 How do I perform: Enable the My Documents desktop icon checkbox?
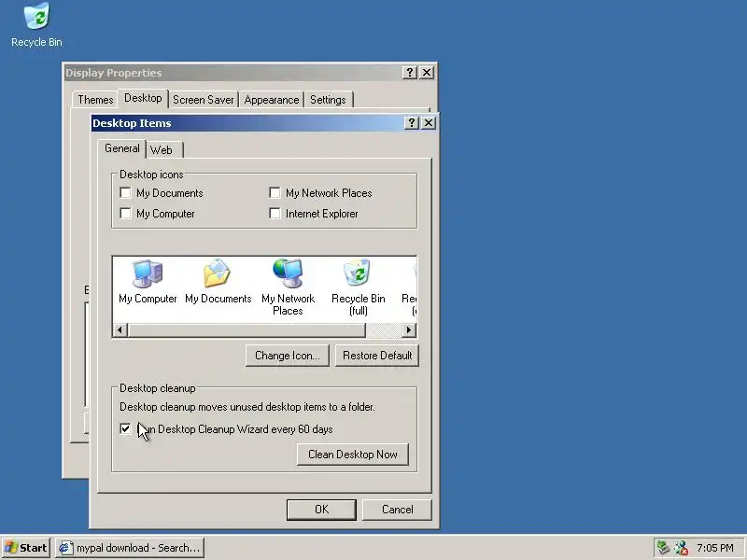tap(125, 193)
